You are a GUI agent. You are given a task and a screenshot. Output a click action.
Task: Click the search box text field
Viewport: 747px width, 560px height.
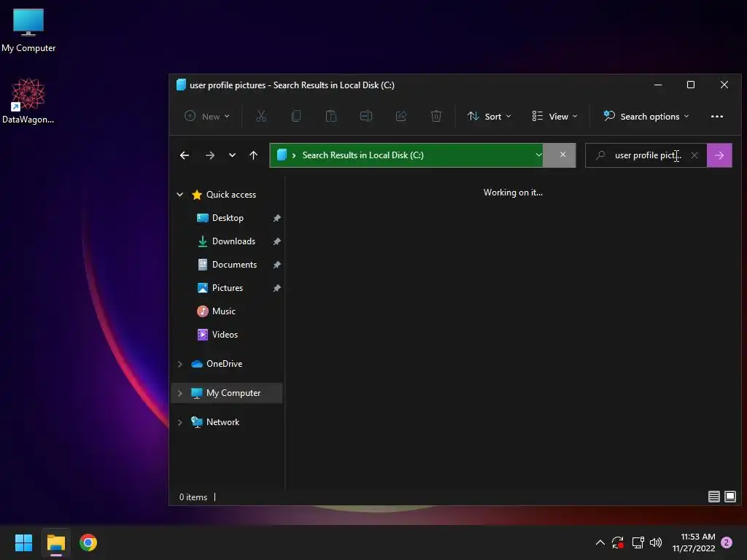point(648,155)
